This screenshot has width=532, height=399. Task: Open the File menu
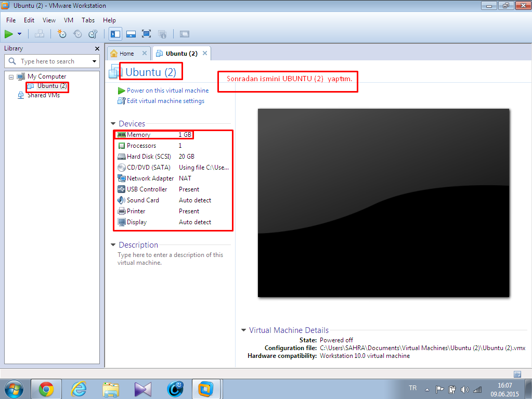pos(11,20)
